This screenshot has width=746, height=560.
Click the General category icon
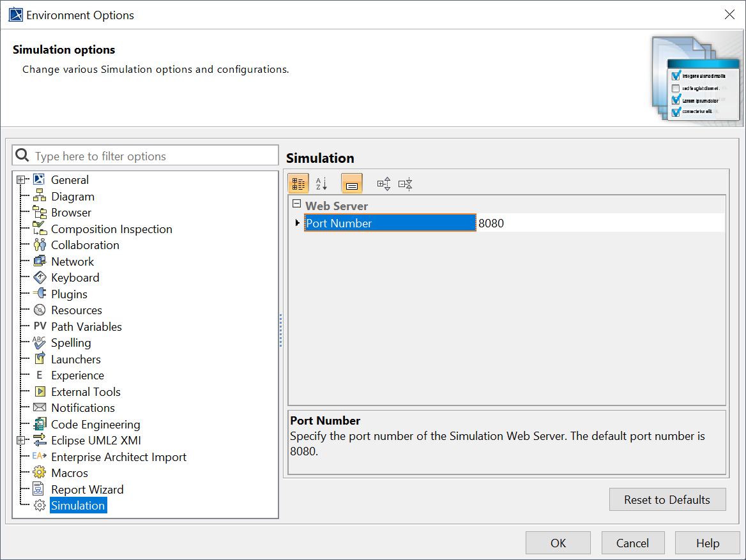[x=40, y=180]
